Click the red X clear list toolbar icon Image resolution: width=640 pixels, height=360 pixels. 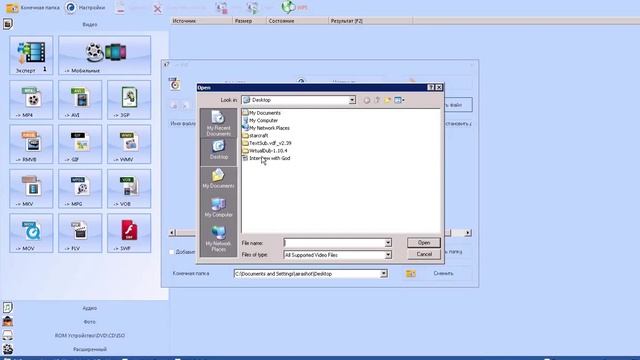coord(158,8)
